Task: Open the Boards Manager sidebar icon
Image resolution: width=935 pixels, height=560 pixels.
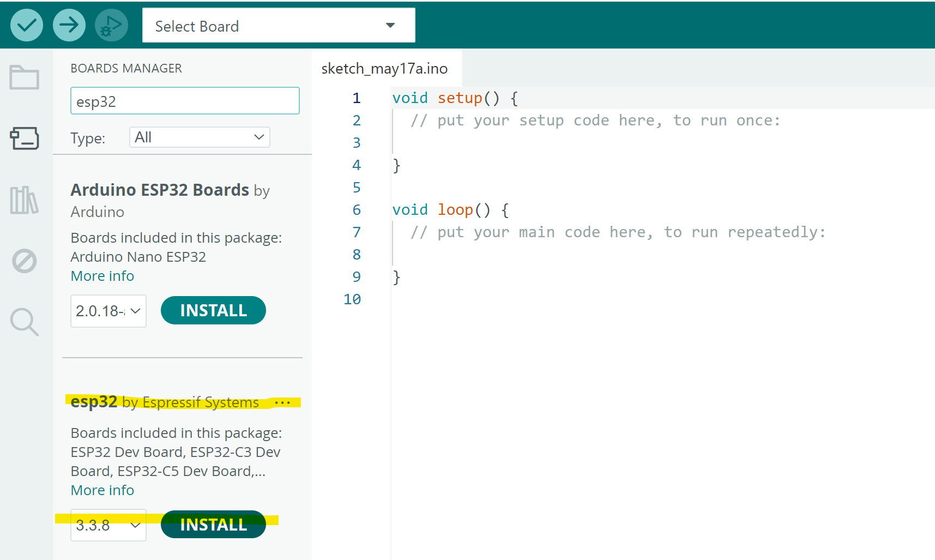Action: [25, 139]
